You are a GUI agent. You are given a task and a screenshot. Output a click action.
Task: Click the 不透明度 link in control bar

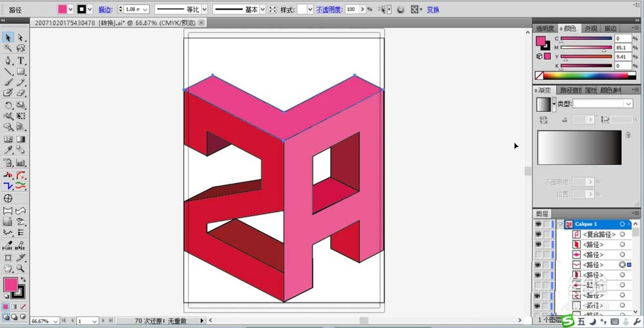pyautogui.click(x=329, y=10)
